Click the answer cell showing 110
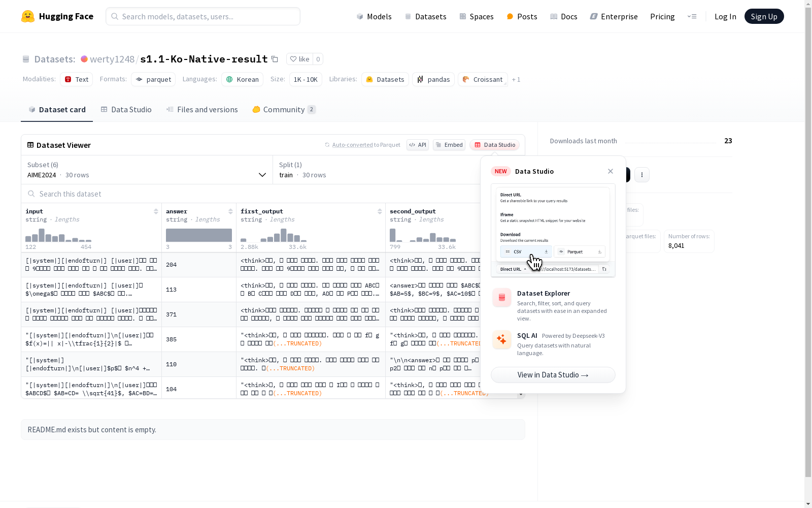This screenshot has height=508, width=812. pyautogui.click(x=199, y=364)
